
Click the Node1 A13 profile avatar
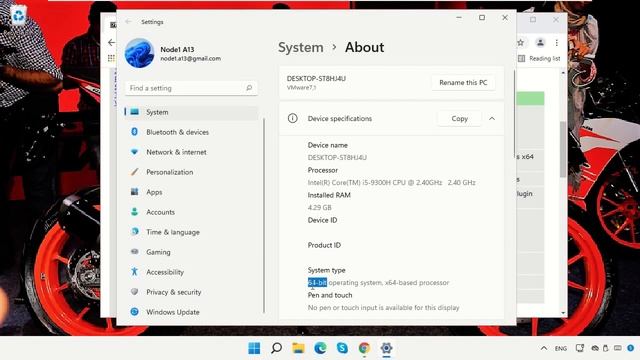139,53
